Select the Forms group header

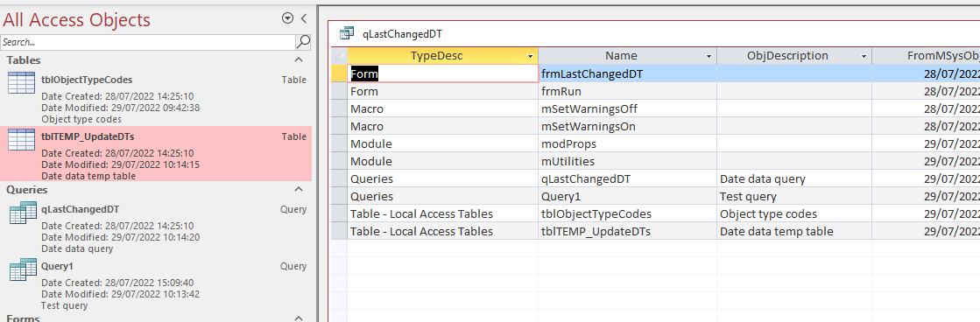tap(155, 318)
